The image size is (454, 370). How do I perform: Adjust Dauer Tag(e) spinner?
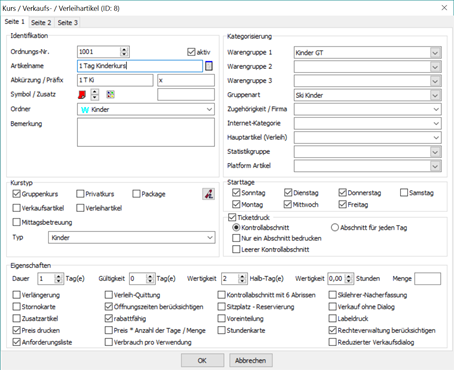click(59, 279)
